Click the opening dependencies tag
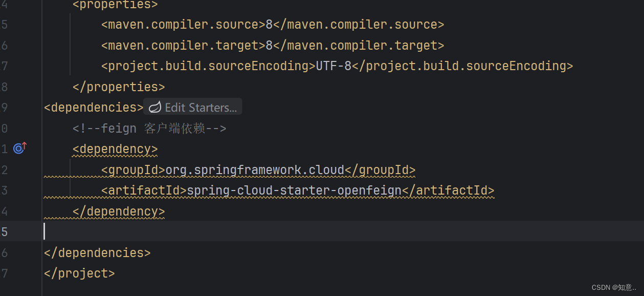 click(x=93, y=107)
